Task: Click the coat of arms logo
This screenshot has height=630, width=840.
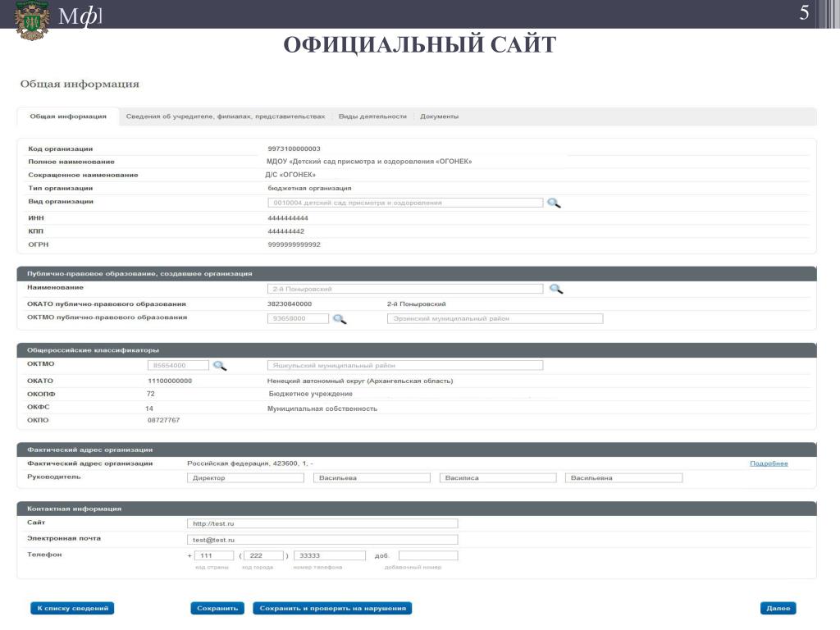Action: [32, 21]
